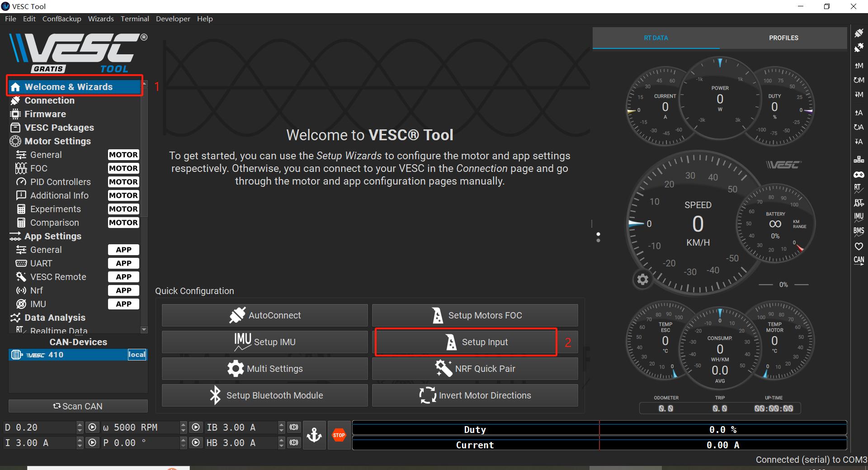Screen dimensions: 868x470
Task: Open the Edit menu
Action: click(x=29, y=19)
